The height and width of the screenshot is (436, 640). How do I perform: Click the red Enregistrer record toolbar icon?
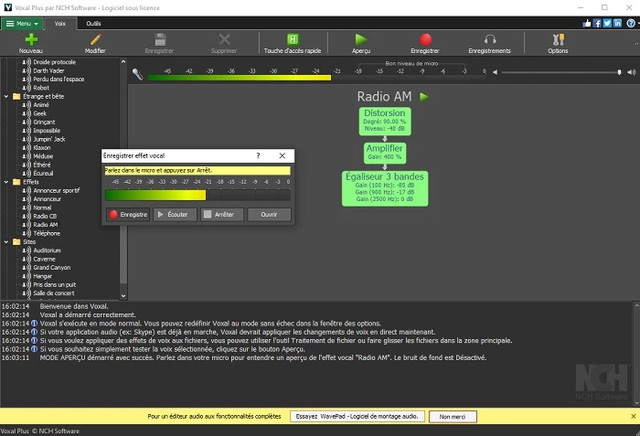click(x=425, y=39)
